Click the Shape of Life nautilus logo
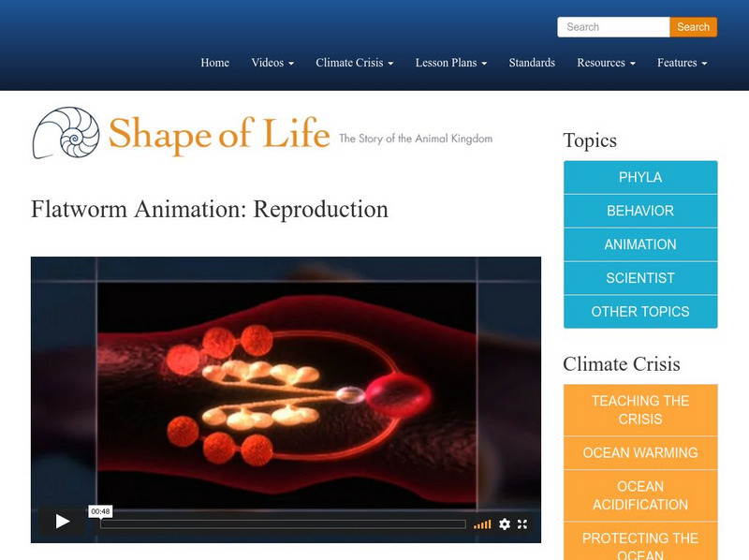749x560 pixels. 66,133
